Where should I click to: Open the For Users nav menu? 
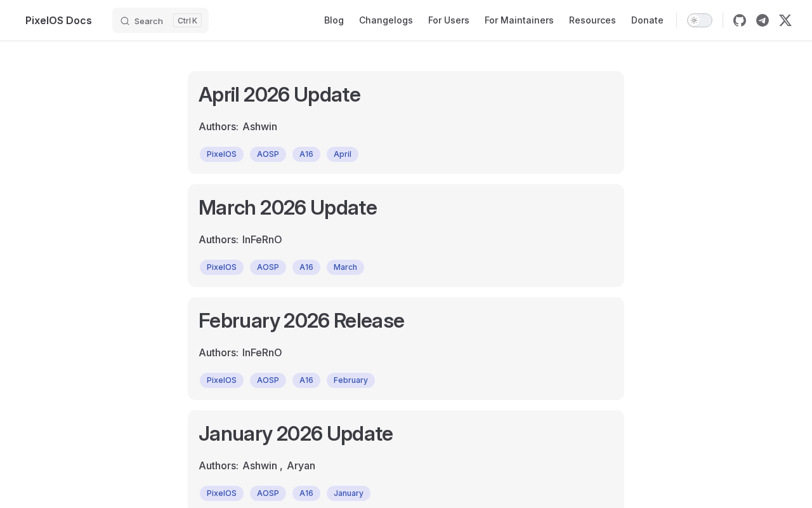[449, 20]
